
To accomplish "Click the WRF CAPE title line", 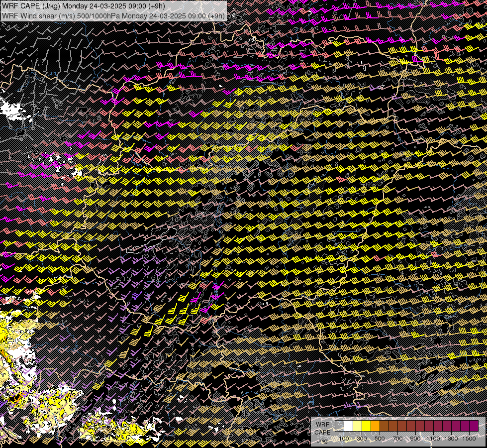I will pyautogui.click(x=84, y=6).
